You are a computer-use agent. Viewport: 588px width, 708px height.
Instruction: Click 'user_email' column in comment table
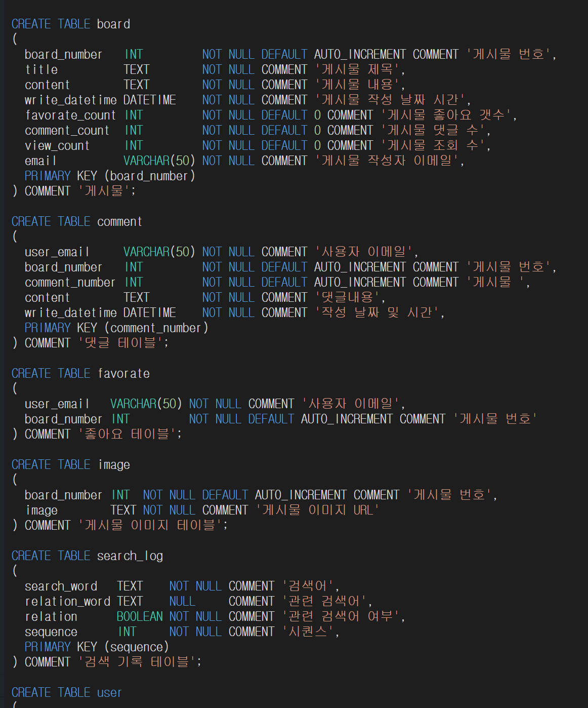pos(57,252)
